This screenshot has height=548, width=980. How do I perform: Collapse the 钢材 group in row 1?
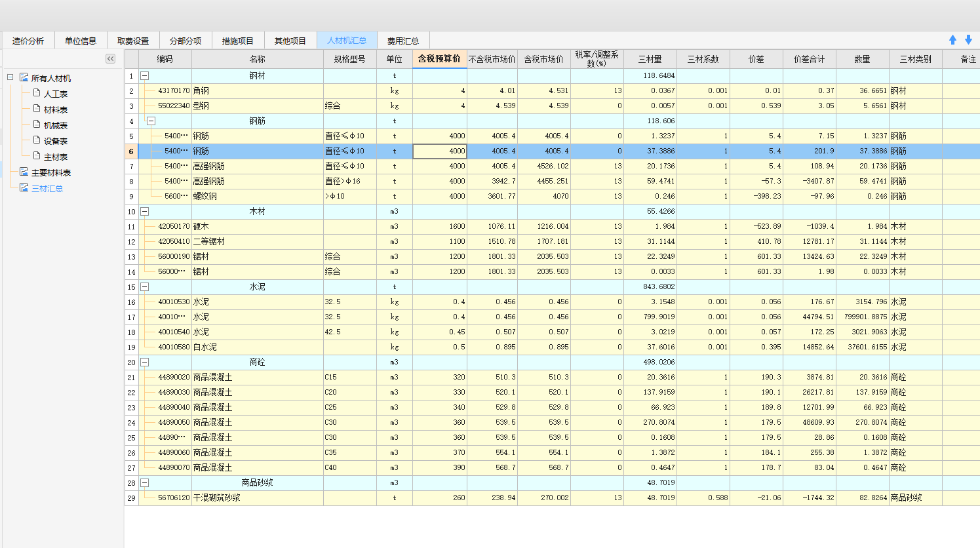[x=145, y=76]
